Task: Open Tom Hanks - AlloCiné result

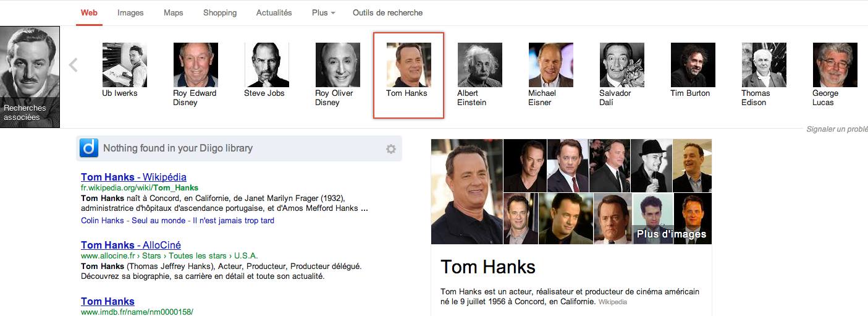Action: coord(131,245)
